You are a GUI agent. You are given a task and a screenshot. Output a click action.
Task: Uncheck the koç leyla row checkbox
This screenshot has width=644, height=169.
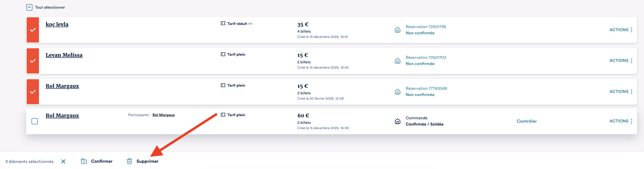33,30
